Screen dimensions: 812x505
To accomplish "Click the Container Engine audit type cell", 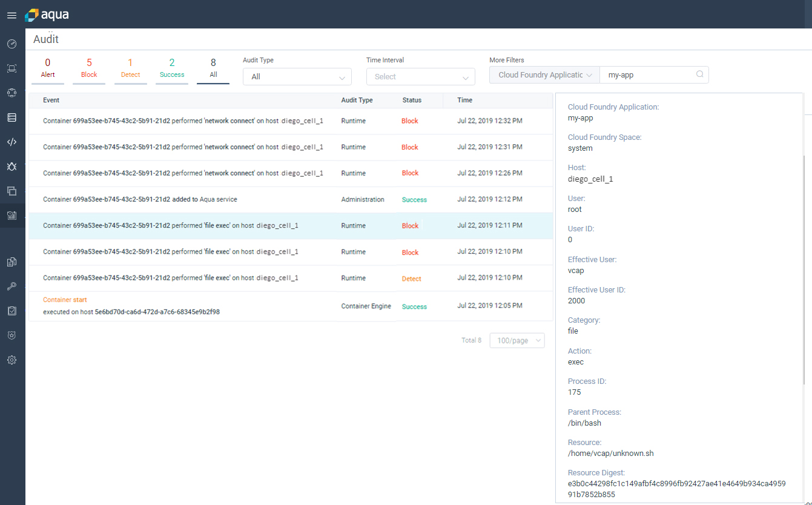I will tap(366, 306).
